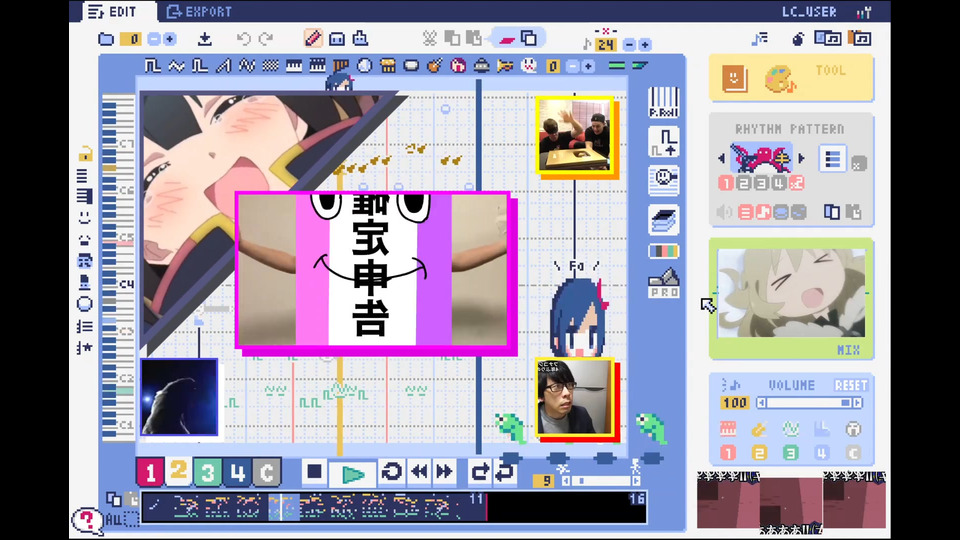960x540 pixels.
Task: Choose the guitar instrument icon
Action: coord(434,66)
